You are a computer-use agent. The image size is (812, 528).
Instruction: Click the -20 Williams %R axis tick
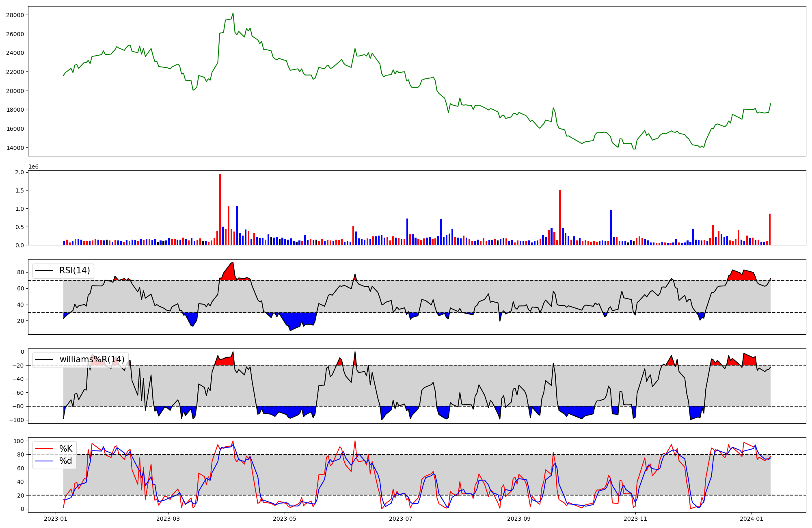[18, 366]
